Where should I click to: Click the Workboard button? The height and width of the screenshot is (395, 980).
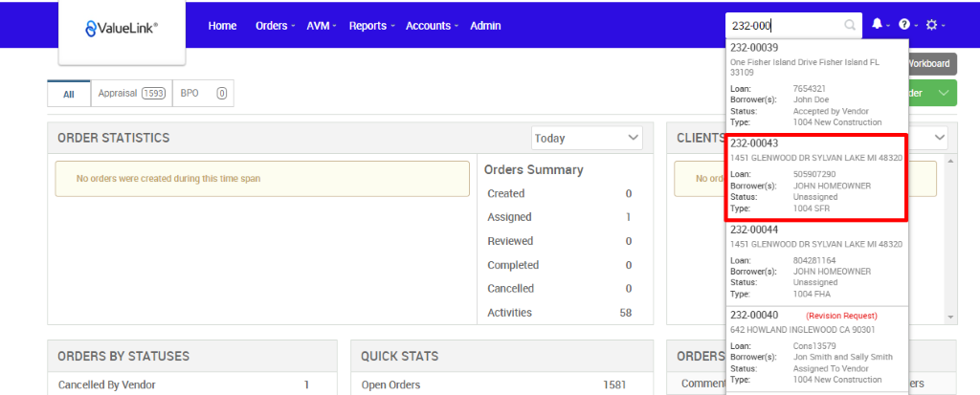click(x=932, y=64)
